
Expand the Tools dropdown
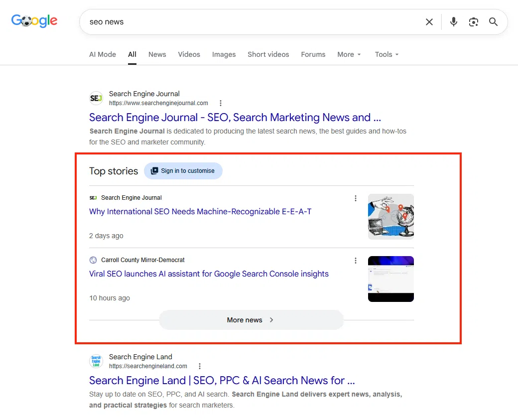tap(387, 54)
